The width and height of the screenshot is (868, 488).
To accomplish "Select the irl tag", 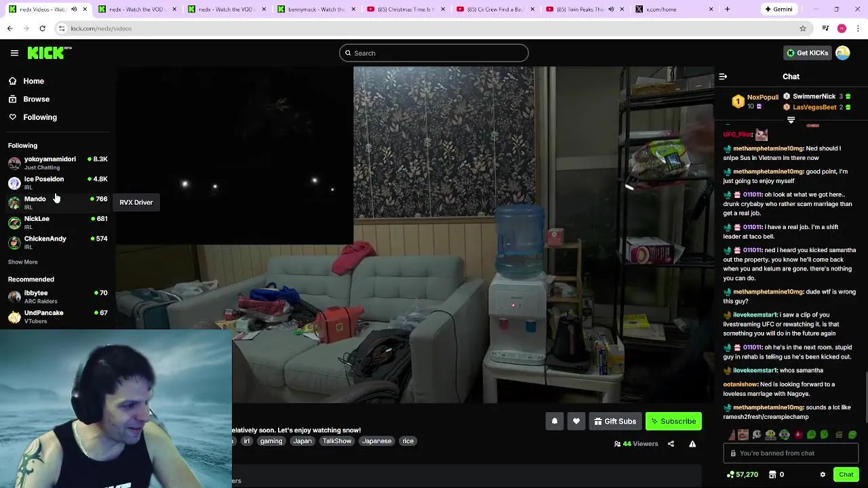I will [247, 441].
